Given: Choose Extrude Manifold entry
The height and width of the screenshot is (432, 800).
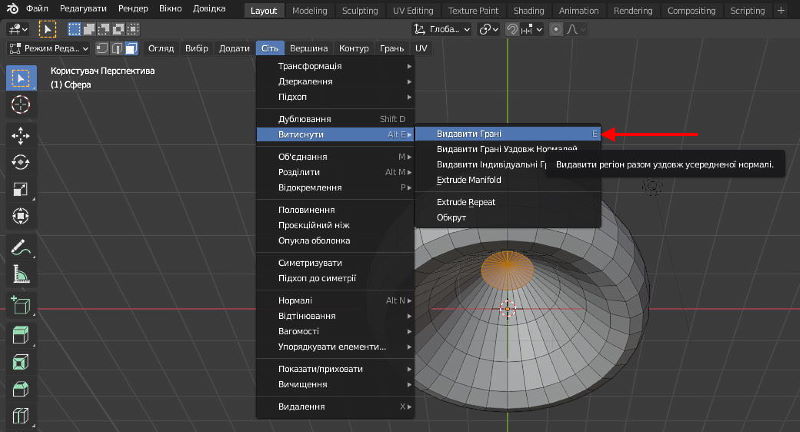Looking at the screenshot, I should click(508, 180).
